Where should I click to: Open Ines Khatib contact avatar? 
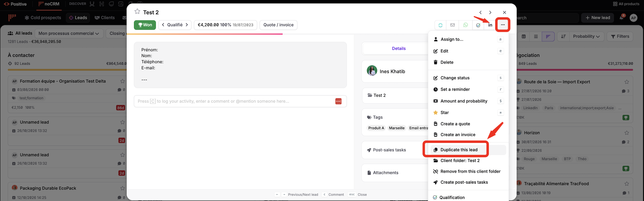[x=372, y=71]
